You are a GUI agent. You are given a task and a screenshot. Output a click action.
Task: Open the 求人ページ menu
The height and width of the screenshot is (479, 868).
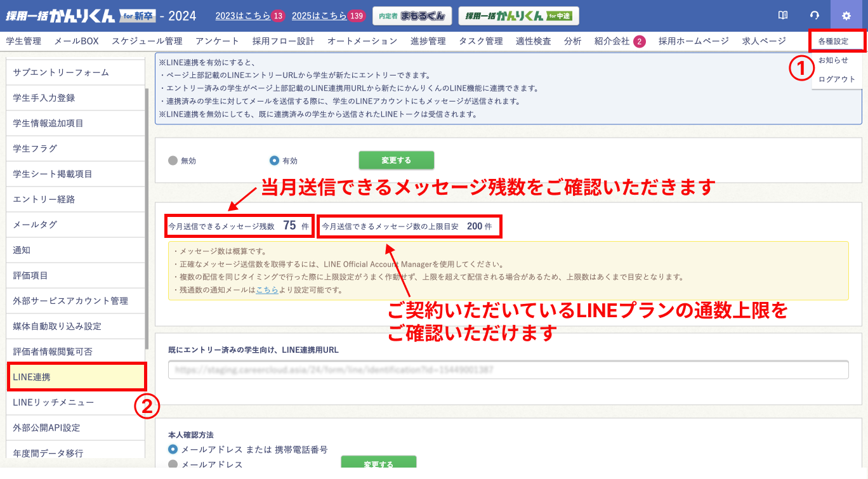click(x=764, y=41)
